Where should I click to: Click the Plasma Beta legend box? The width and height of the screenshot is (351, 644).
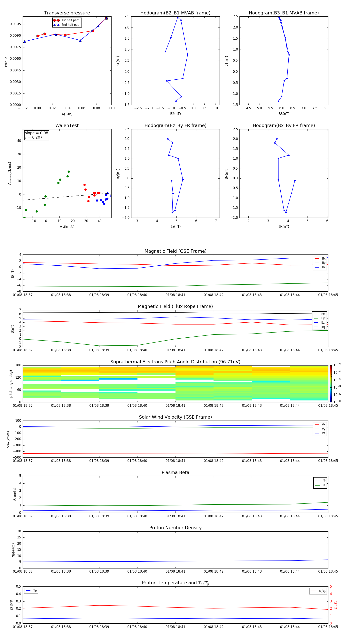point(320,483)
